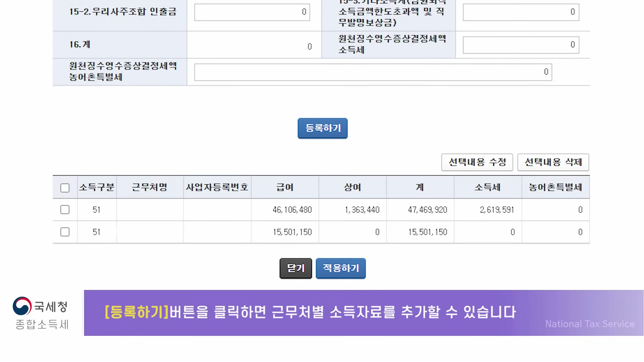Click the 근무처명 column header
The image size is (644, 362).
coord(150,187)
